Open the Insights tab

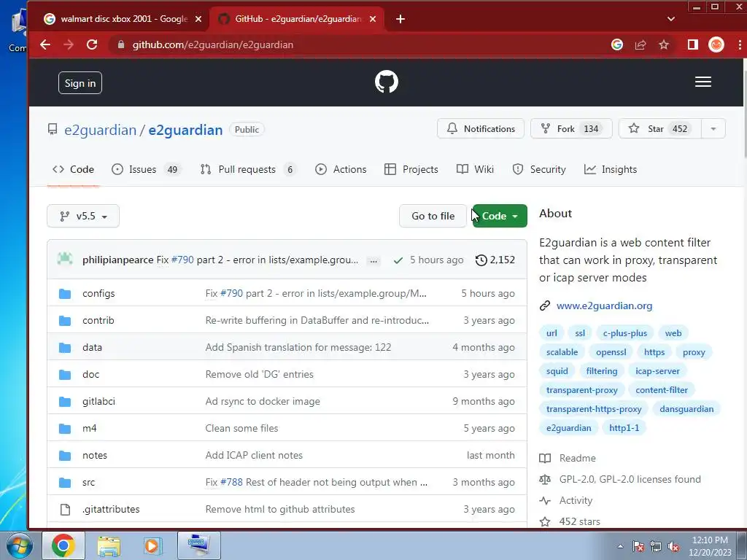tap(611, 169)
